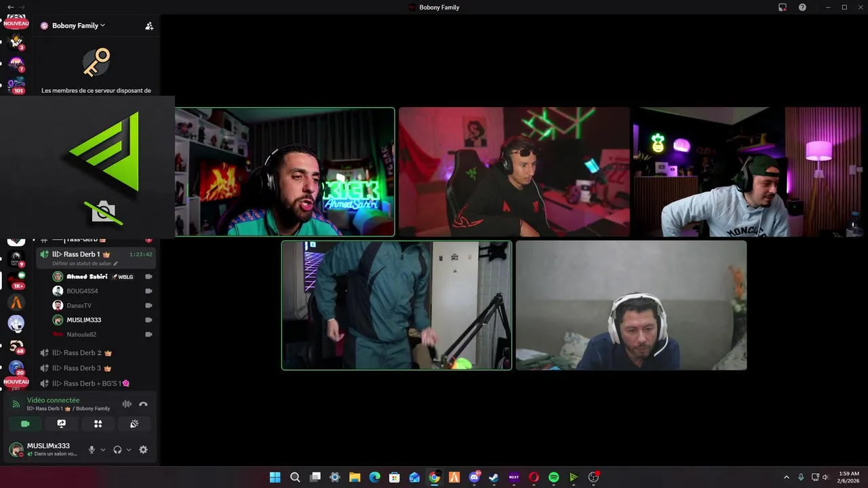Open the Bobony Family server dropdown menu

pyautogui.click(x=78, y=26)
